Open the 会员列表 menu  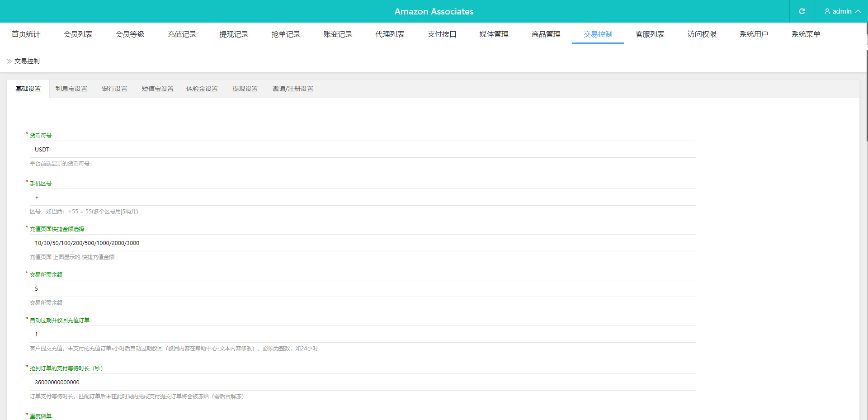pyautogui.click(x=77, y=34)
